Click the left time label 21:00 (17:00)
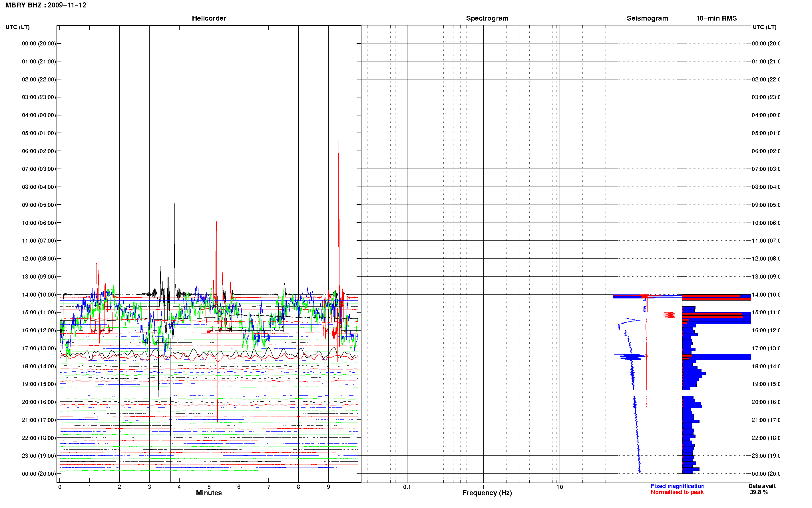Screen dimensions: 812x508 tap(39, 420)
